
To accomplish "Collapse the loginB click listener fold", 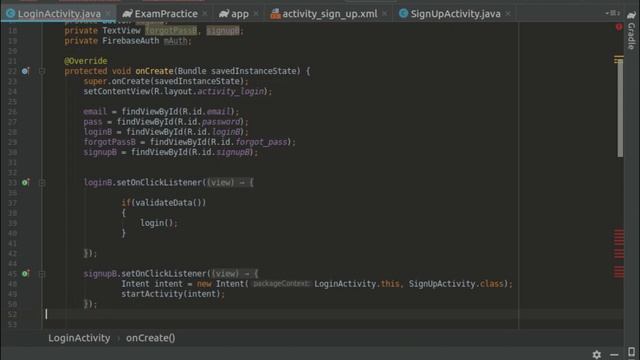I will [42, 183].
